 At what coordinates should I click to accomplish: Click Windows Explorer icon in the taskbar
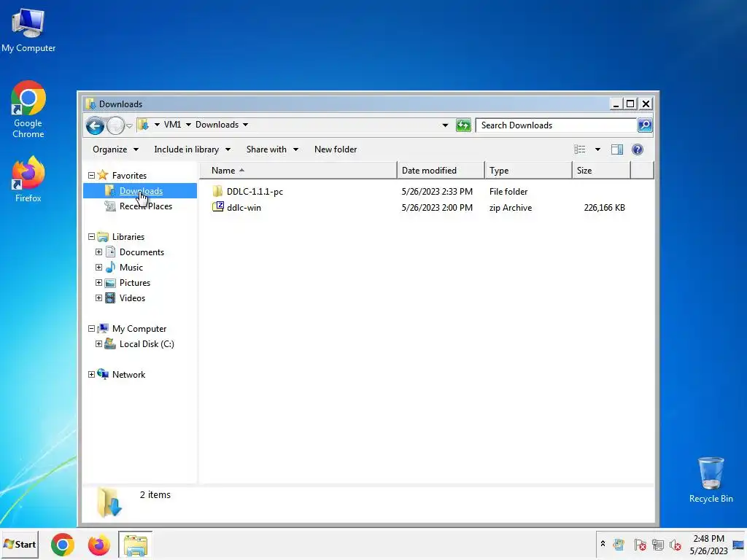tap(135, 545)
